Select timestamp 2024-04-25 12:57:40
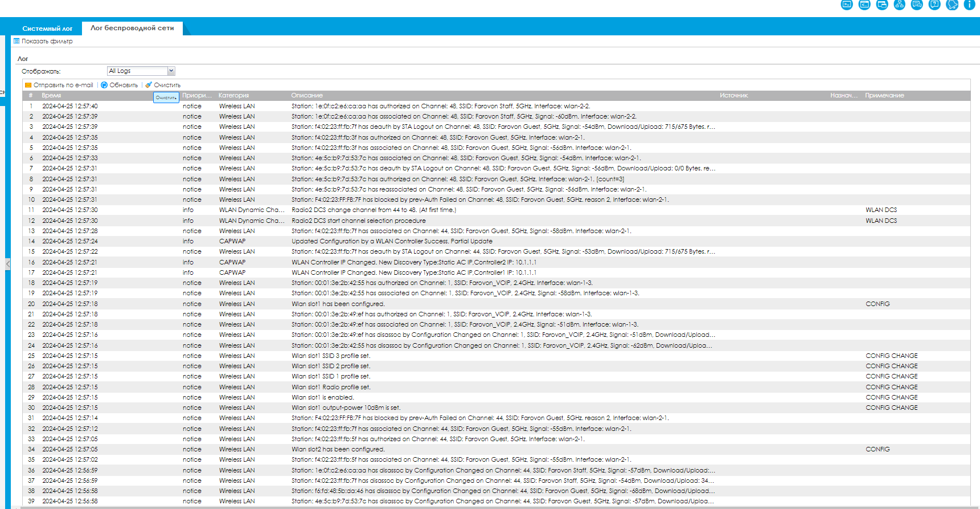Screen dimensions: 980x509 click(x=70, y=106)
